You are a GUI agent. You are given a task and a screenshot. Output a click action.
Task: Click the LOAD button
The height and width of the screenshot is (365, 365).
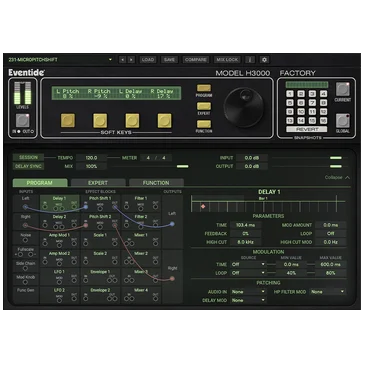(x=148, y=60)
